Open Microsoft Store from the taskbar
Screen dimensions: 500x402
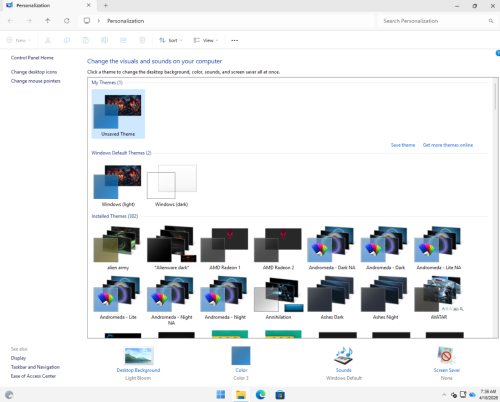click(x=280, y=395)
